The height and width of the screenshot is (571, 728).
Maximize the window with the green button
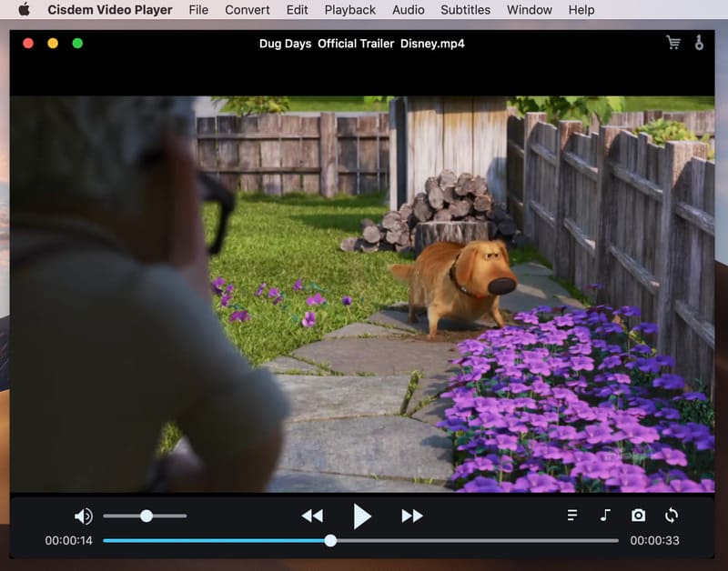click(x=77, y=43)
